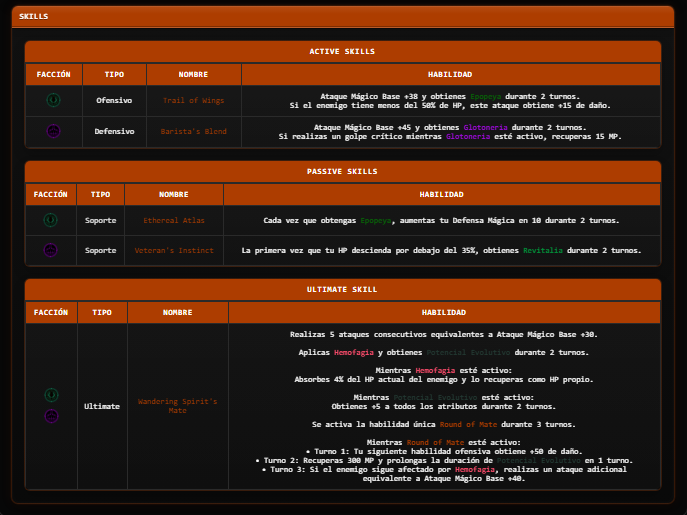Screen dimensions: 687x515
Task: Click FACCIÓN column header in Active Skills table
Action: (53, 75)
